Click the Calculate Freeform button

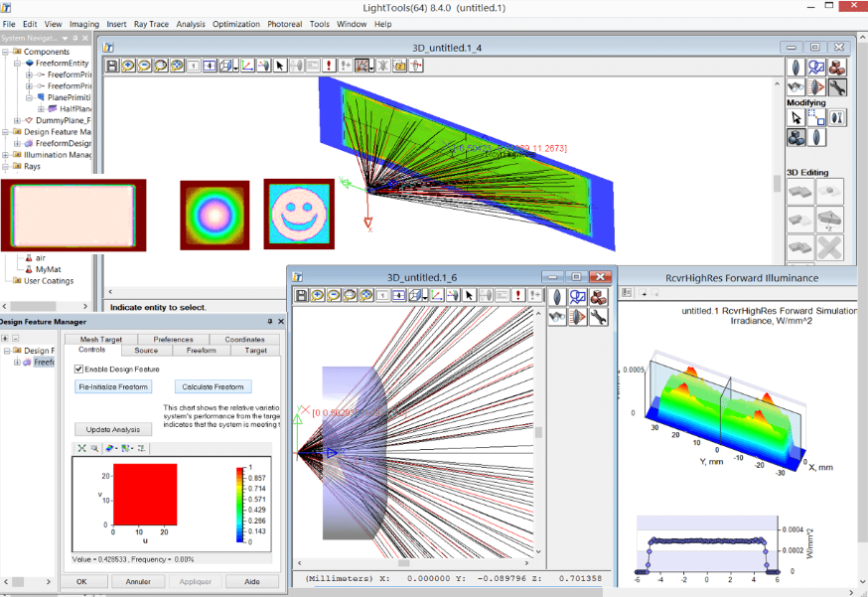pyautogui.click(x=214, y=386)
